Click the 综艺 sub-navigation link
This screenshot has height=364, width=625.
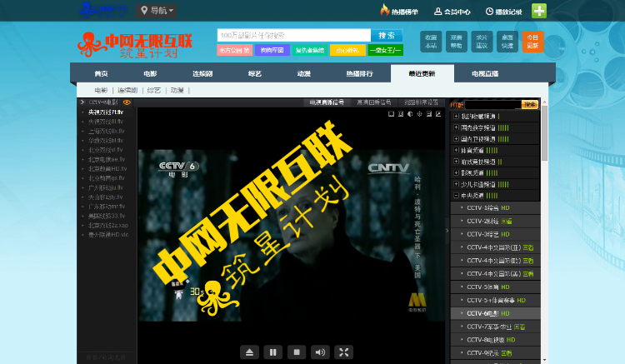(x=154, y=91)
